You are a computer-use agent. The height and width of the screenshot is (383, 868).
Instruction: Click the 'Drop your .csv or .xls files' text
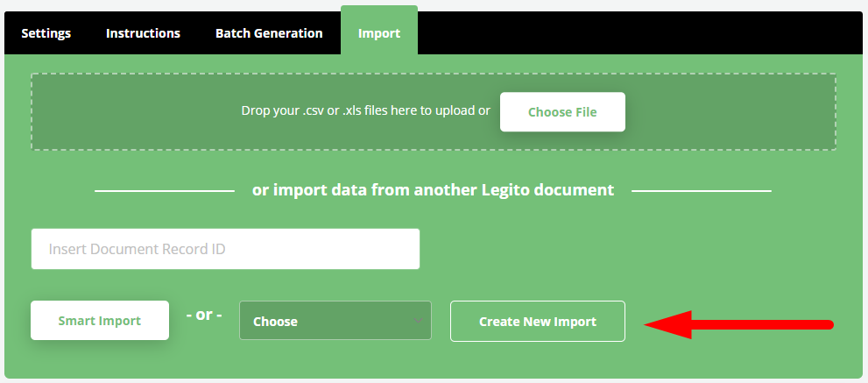(x=365, y=110)
